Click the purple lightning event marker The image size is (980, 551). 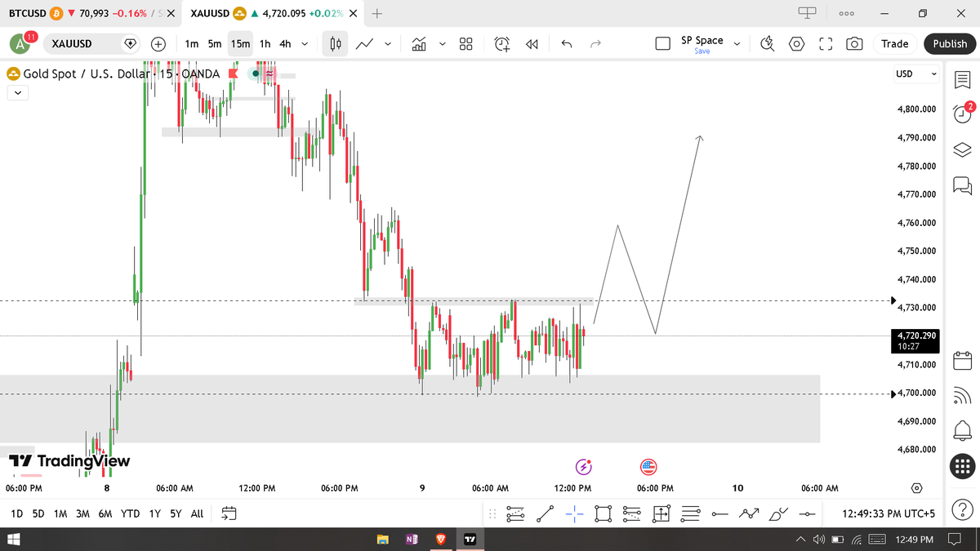click(x=584, y=467)
